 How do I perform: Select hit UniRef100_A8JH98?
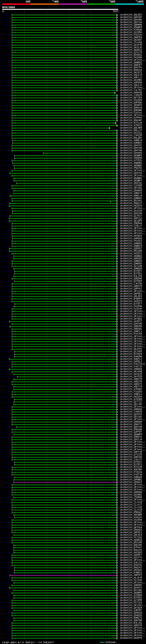131,372
